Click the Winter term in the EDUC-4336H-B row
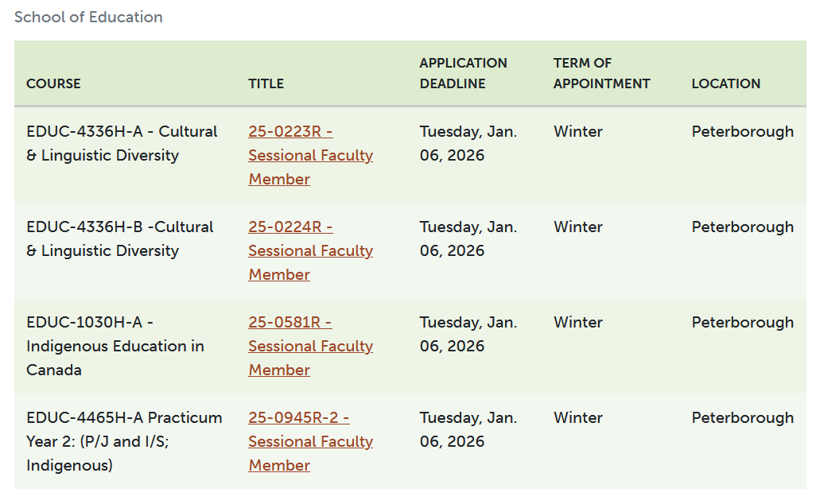The width and height of the screenshot is (816, 504). [x=578, y=227]
